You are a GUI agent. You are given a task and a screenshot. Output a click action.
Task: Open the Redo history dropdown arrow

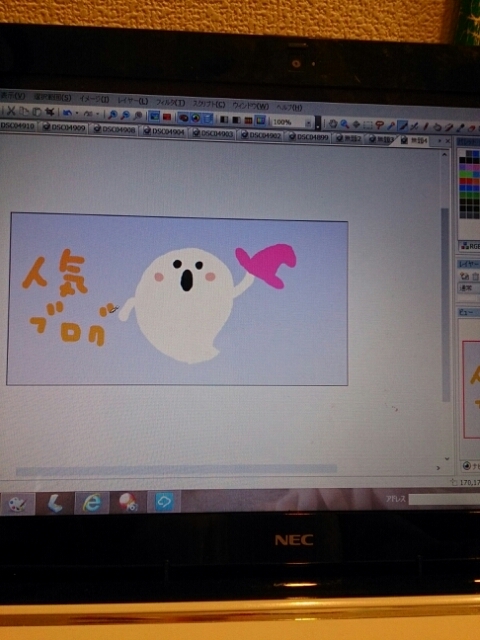(98, 114)
